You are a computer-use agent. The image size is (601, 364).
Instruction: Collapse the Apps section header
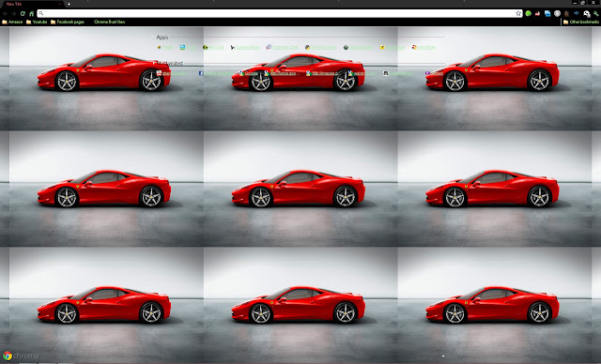pos(162,38)
